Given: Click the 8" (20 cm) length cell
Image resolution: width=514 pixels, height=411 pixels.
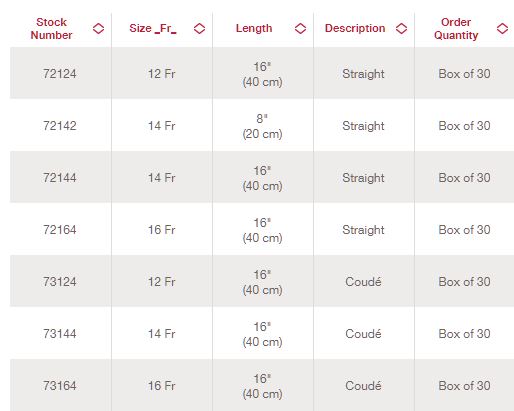Looking at the screenshot, I should pos(262,126).
